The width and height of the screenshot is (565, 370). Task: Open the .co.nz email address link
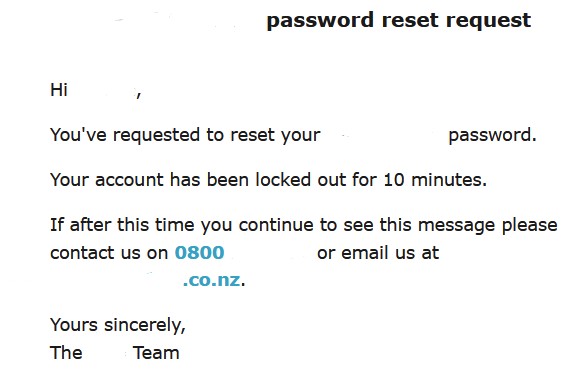(212, 280)
